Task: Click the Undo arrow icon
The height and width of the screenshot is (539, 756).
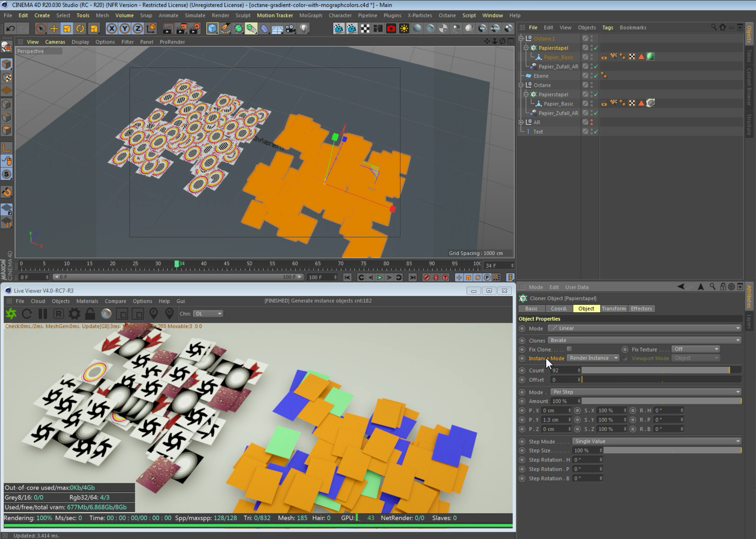Action: [x=10, y=28]
